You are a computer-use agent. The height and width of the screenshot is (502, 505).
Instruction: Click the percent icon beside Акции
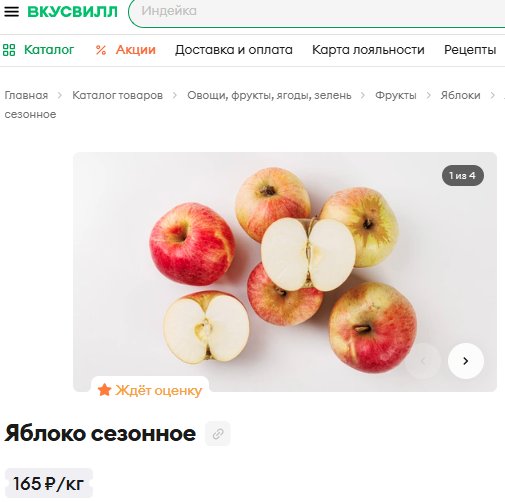pos(101,50)
